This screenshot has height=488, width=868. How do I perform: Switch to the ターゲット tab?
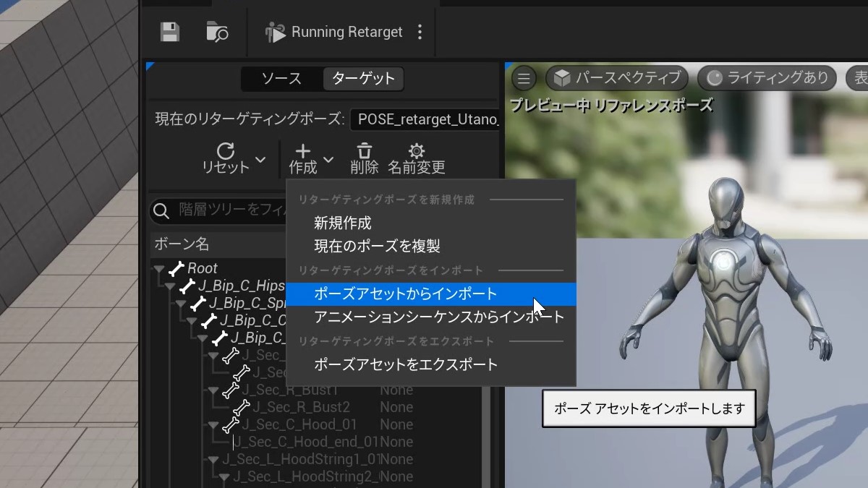pos(363,79)
